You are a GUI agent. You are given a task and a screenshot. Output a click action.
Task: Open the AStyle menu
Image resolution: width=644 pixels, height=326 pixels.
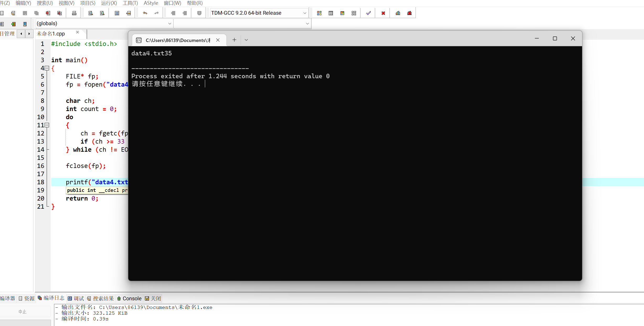point(151,3)
